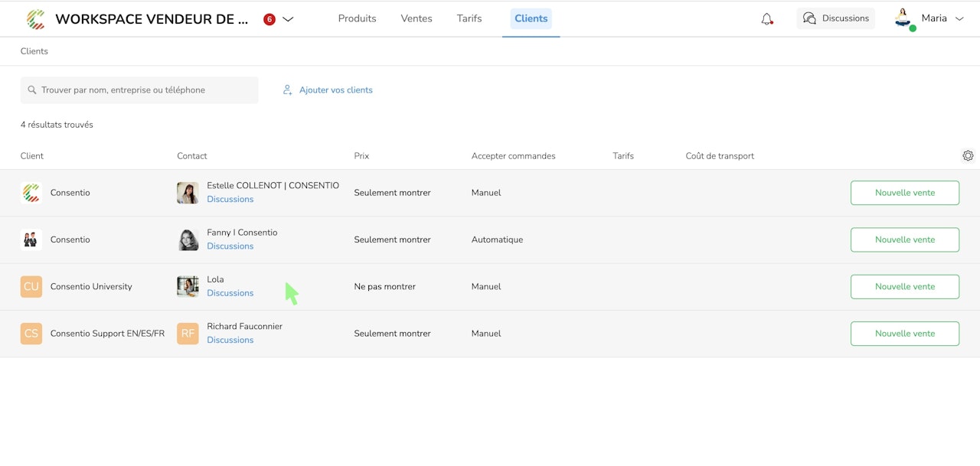This screenshot has width=980, height=466.
Task: Open the Maria user menu chevron
Action: coord(959,18)
